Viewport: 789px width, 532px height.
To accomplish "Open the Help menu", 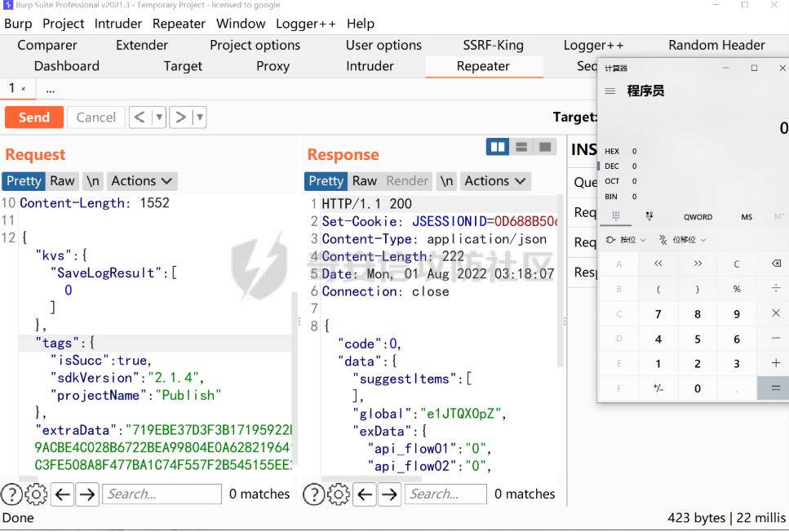I will click(361, 24).
